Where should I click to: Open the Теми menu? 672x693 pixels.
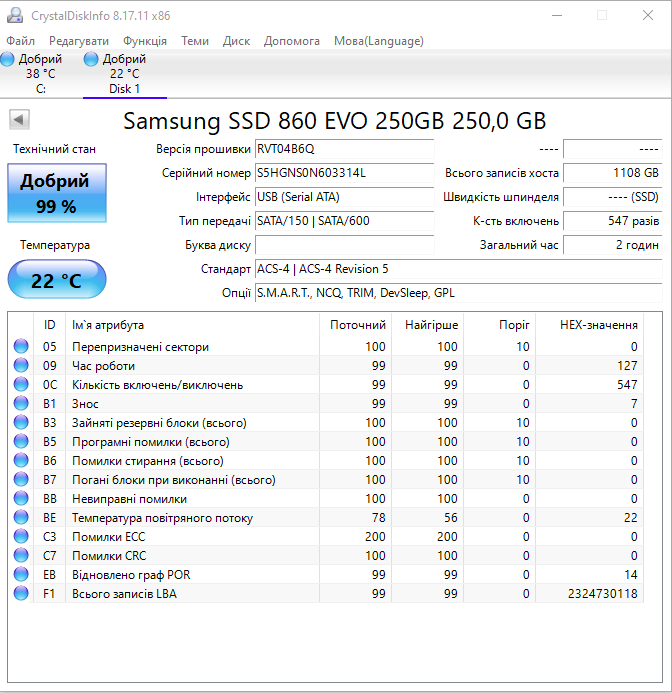tap(195, 41)
